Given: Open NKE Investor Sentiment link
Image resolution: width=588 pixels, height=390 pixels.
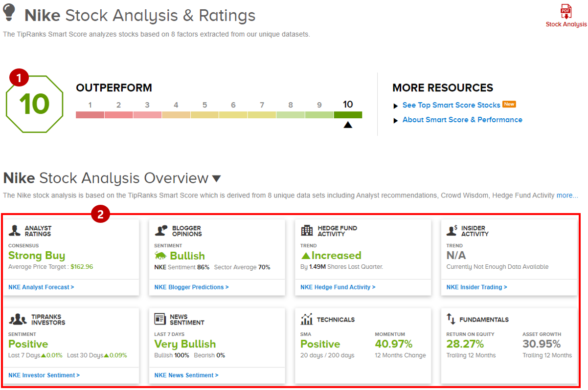Looking at the screenshot, I should (x=44, y=375).
